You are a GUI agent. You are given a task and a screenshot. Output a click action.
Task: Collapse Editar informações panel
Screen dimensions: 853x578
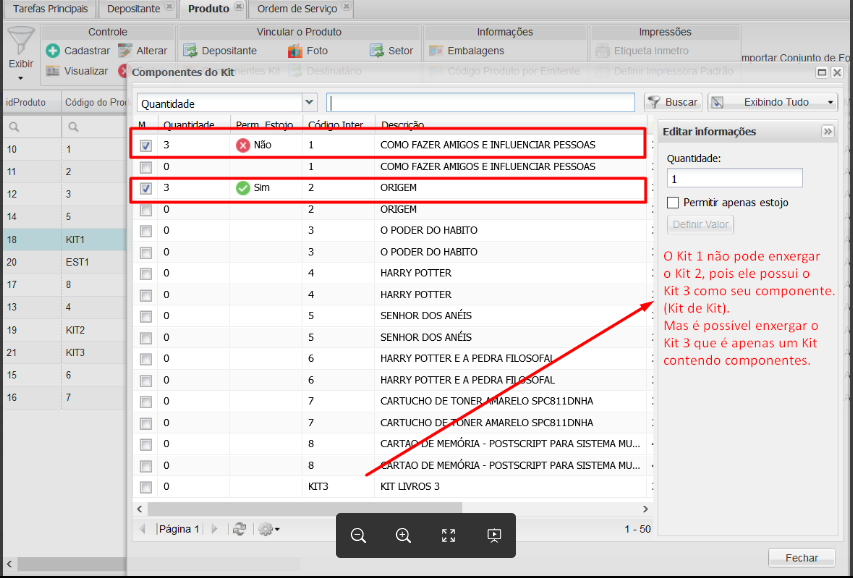[x=827, y=132]
